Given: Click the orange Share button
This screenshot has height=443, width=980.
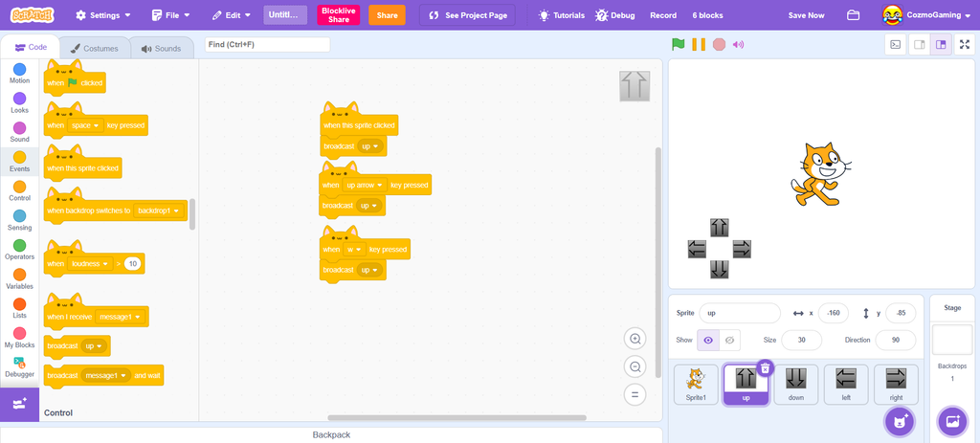Looking at the screenshot, I should click(x=387, y=15).
